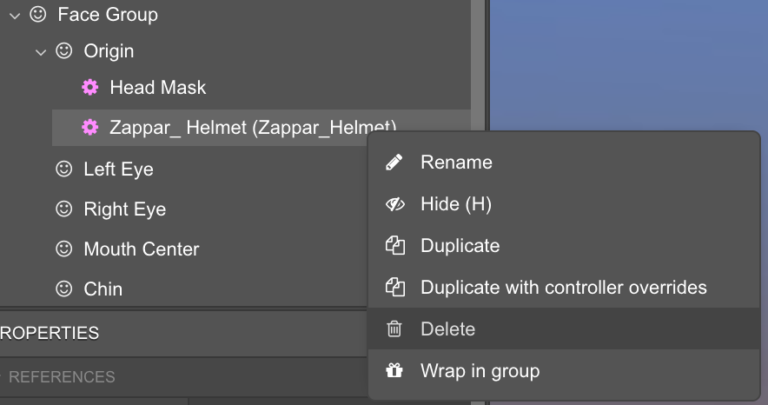This screenshot has height=405, width=768.
Task: Collapse the Origin tree node
Action: 40,52
